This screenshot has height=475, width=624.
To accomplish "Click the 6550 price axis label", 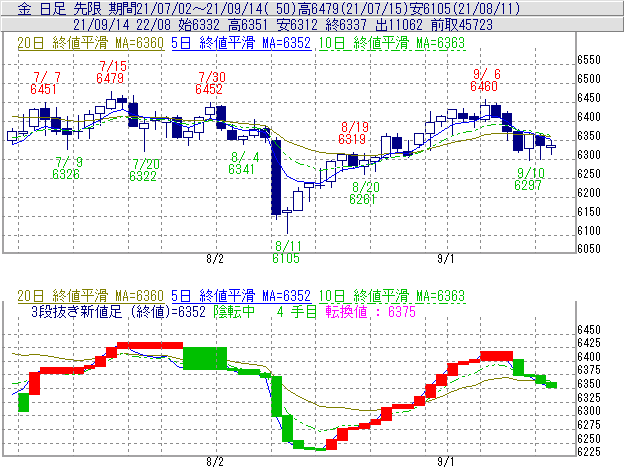I will click(x=589, y=60).
